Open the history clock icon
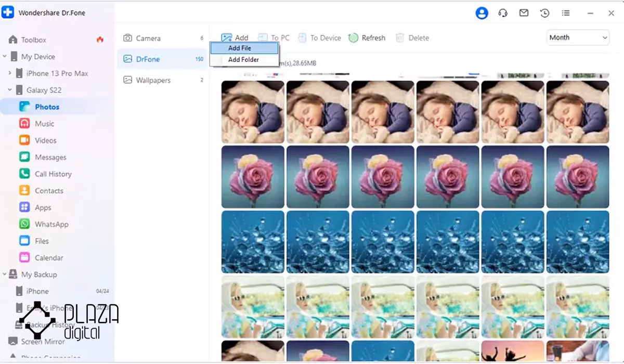The width and height of the screenshot is (624, 364). (544, 13)
